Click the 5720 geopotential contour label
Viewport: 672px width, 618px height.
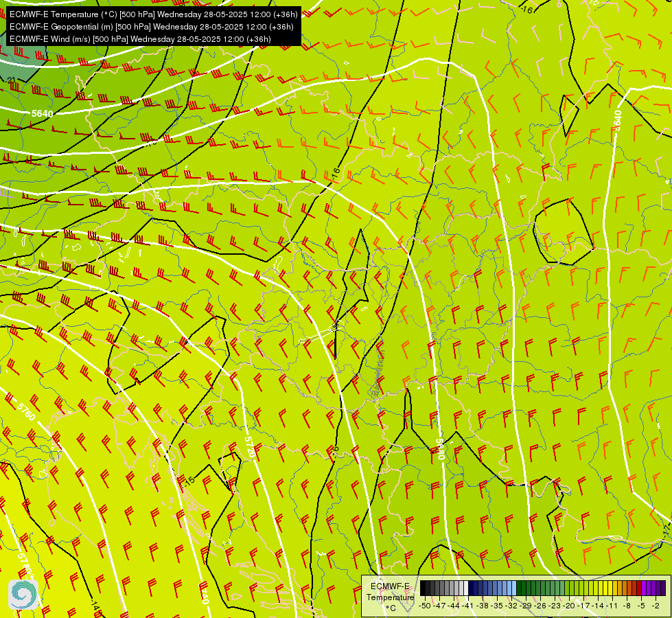pos(250,448)
